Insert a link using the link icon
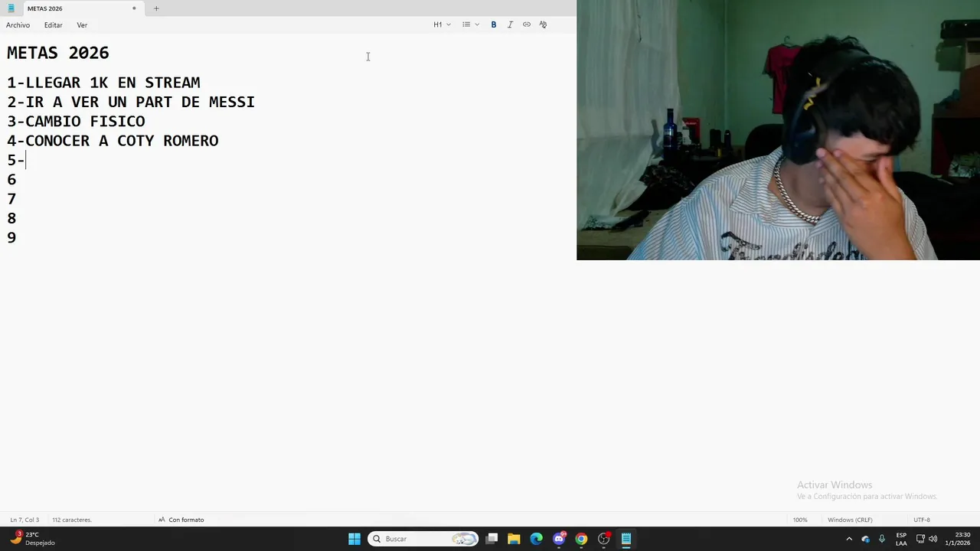 click(527, 24)
